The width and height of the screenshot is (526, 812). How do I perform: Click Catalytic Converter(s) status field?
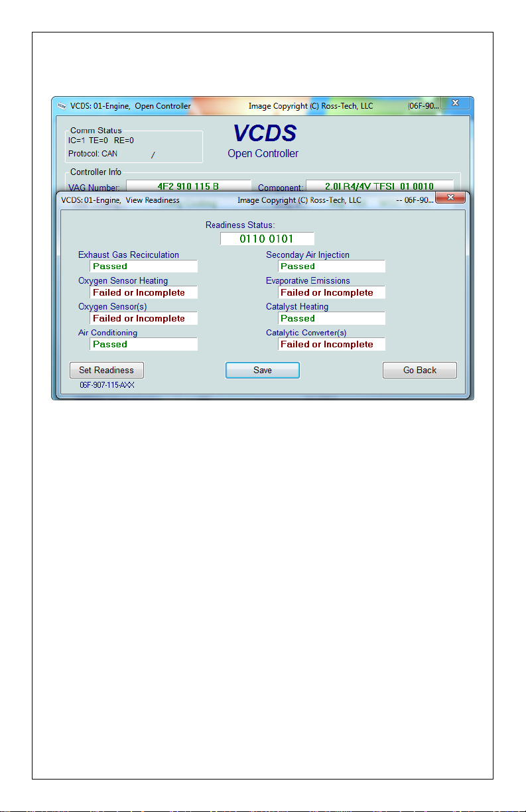pos(332,344)
